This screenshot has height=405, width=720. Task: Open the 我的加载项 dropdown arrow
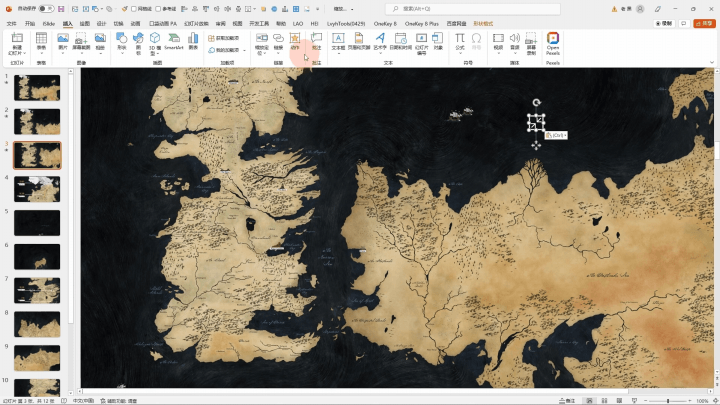[243, 50]
